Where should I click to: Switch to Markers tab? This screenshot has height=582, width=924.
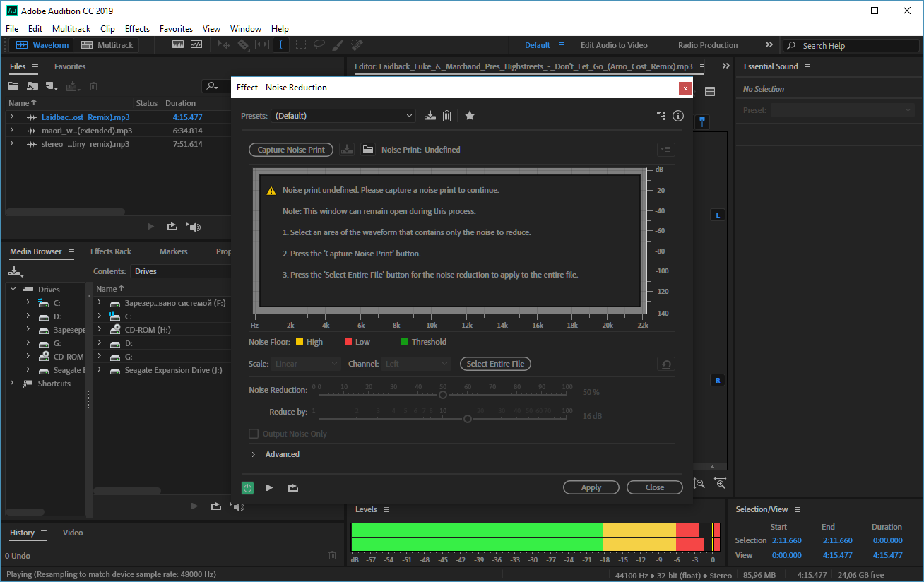(x=174, y=251)
